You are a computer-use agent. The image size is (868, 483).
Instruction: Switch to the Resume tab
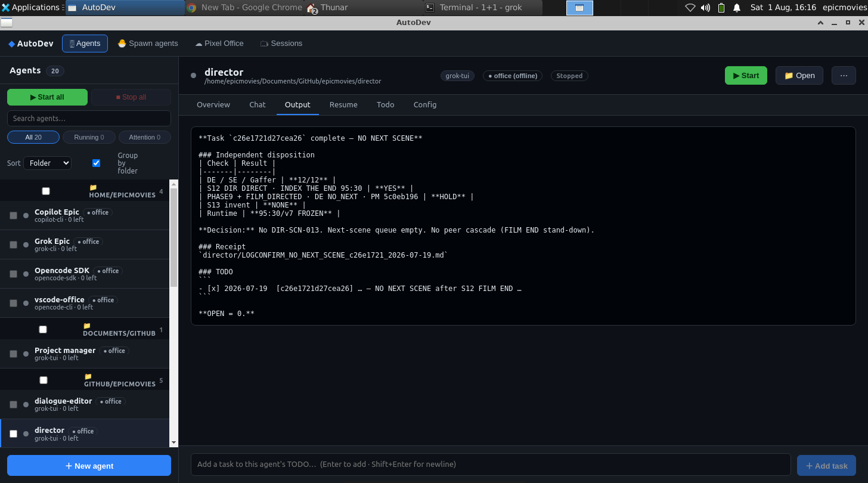tap(343, 104)
